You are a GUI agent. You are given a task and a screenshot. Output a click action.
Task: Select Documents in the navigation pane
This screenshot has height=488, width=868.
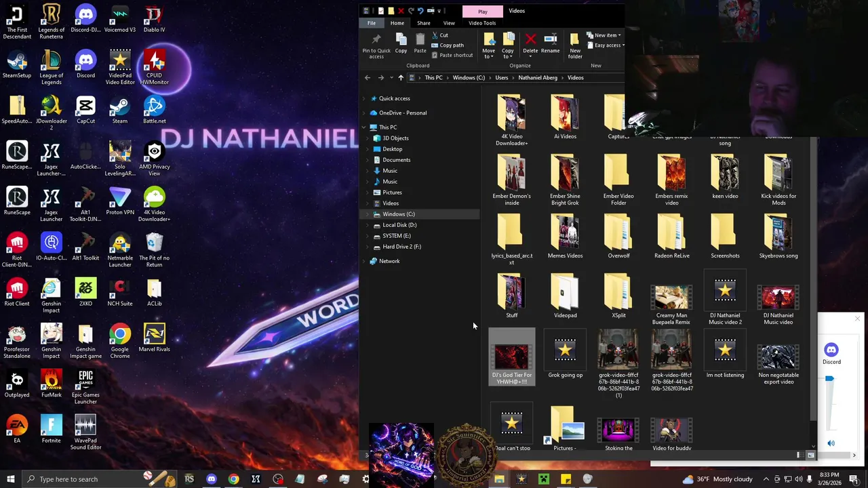tap(396, 160)
